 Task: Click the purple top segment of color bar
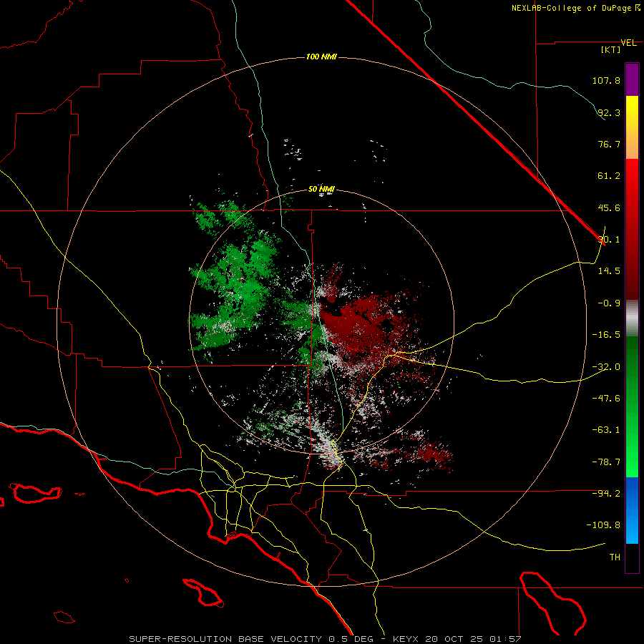coord(632,79)
